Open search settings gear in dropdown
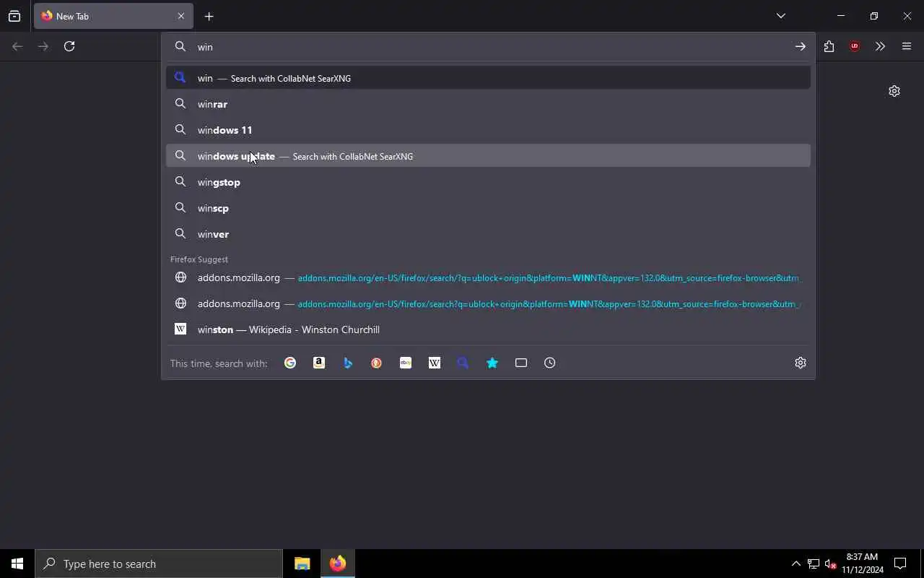 (x=801, y=363)
